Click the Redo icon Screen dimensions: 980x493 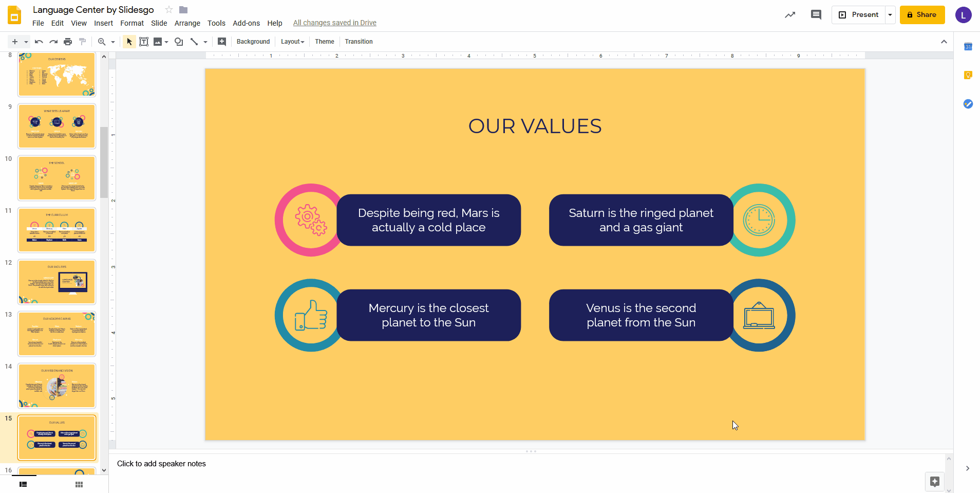click(53, 42)
